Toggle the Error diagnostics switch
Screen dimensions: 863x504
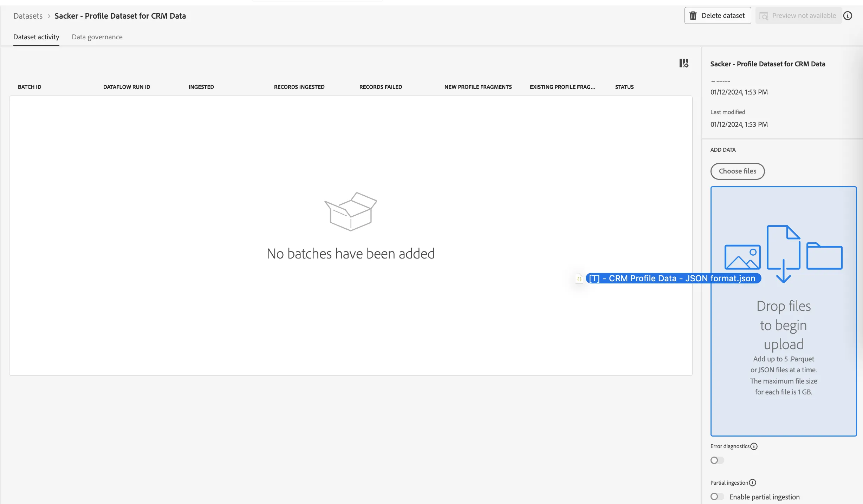717,460
